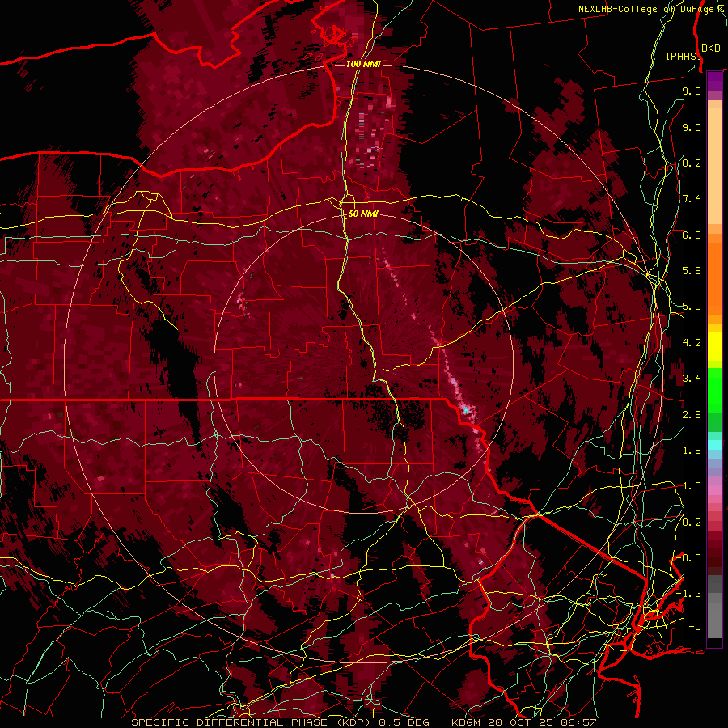Select the yellow segment of the color bar

coord(714,346)
